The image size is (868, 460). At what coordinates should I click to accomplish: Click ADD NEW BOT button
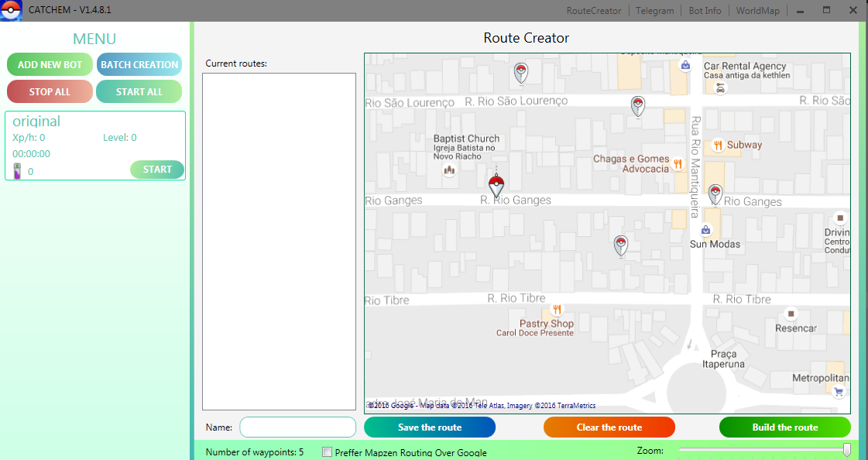[50, 65]
